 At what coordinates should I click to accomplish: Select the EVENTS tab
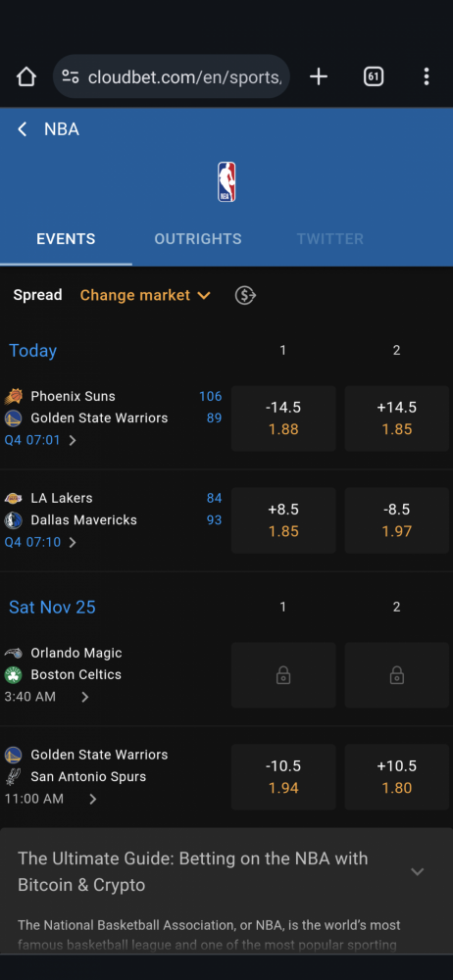click(x=66, y=239)
